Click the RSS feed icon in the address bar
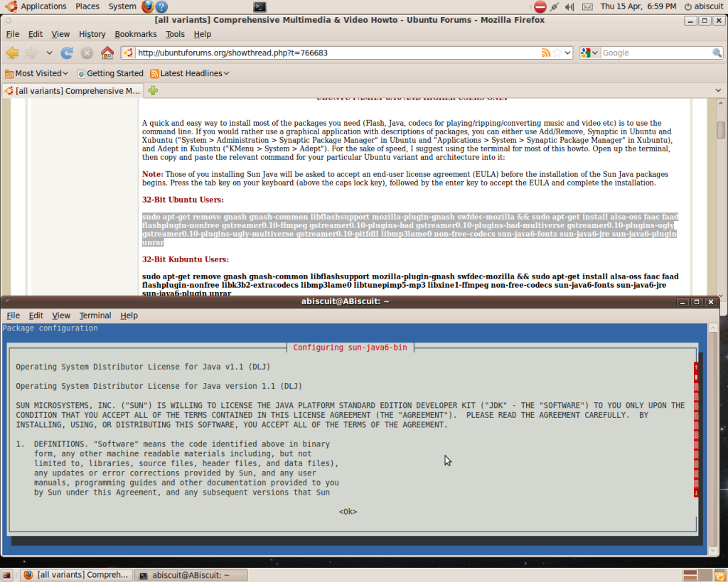The width and height of the screenshot is (728, 582). (546, 53)
